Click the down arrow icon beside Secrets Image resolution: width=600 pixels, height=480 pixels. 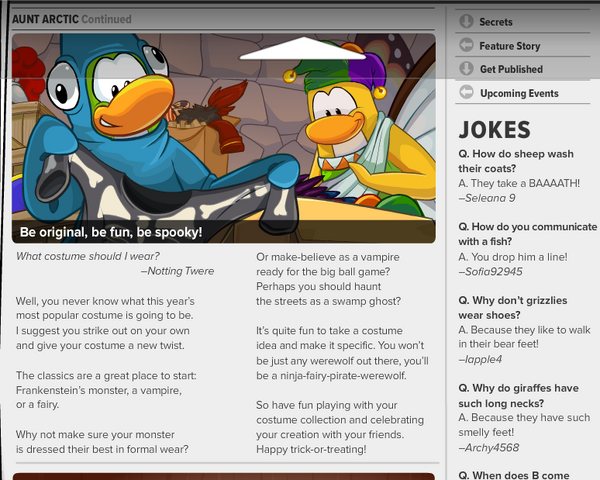466,21
